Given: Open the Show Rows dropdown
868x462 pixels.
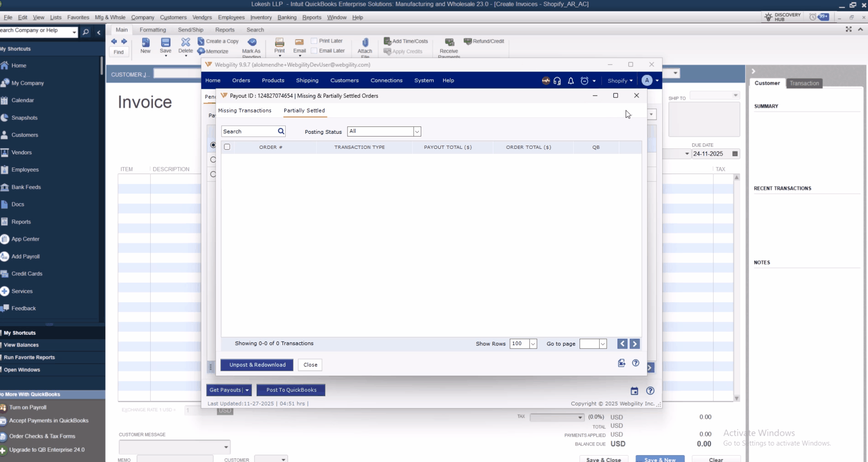Looking at the screenshot, I should click(x=533, y=344).
